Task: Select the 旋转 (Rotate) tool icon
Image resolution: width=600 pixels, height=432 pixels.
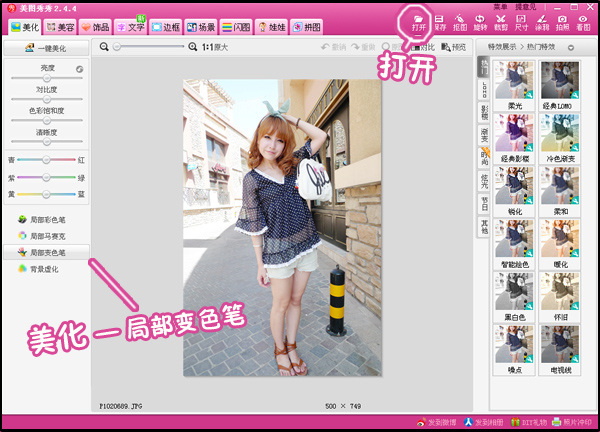Action: 480,22
